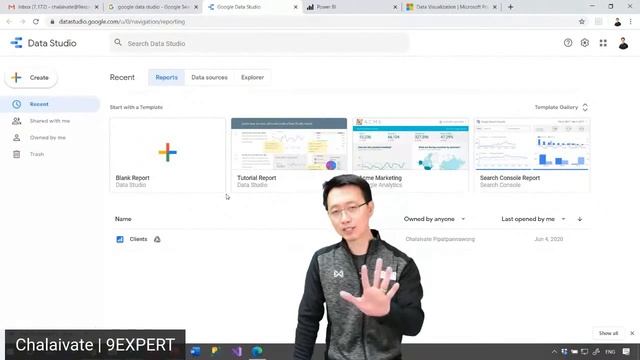Click the Create button

(31, 78)
